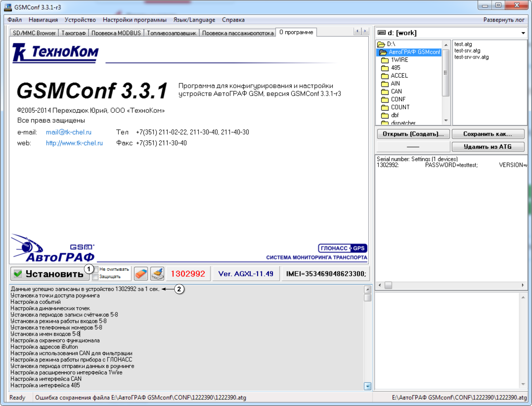The image size is (532, 406).
Task: Open the Навигация menu
Action: pyautogui.click(x=43, y=20)
